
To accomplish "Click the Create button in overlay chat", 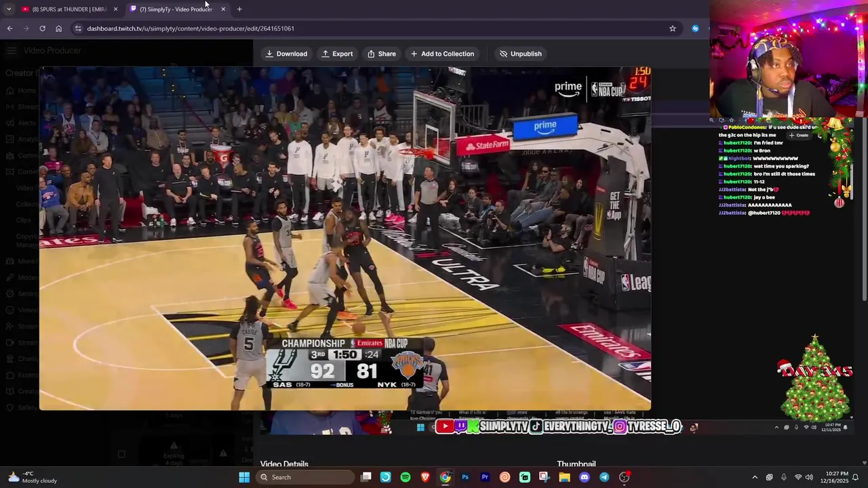I will (798, 135).
